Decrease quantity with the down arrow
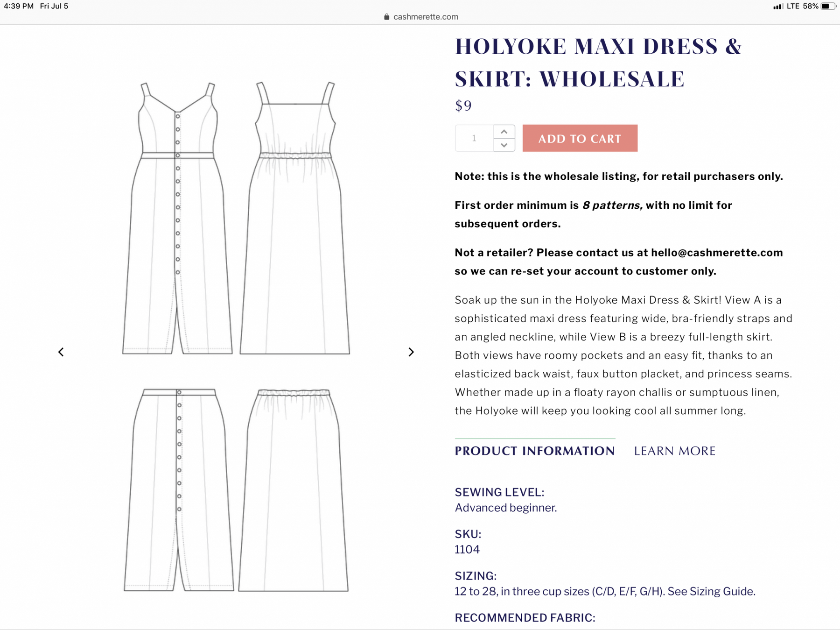Image resolution: width=840 pixels, height=630 pixels. [x=504, y=145]
